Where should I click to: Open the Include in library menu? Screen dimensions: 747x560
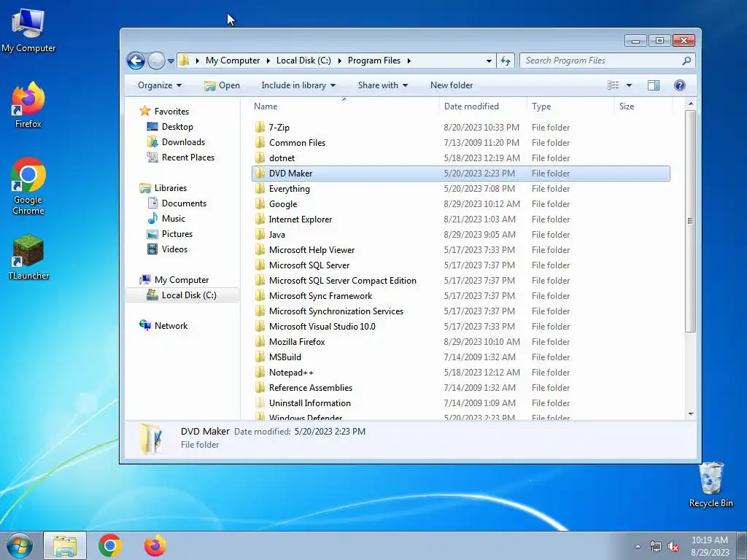click(x=298, y=85)
